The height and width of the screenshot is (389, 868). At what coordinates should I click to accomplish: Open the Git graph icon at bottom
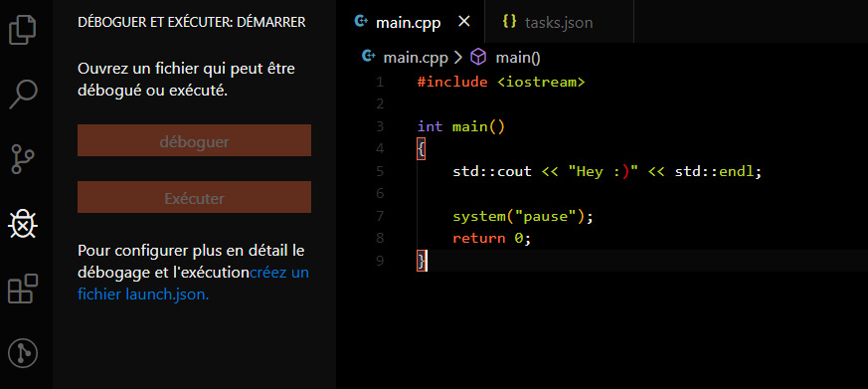point(23,353)
